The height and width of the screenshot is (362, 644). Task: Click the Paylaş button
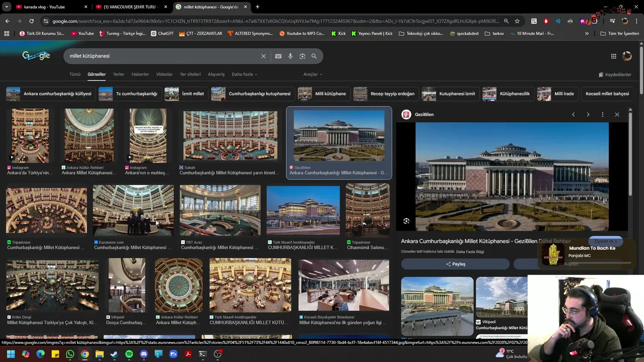click(455, 264)
